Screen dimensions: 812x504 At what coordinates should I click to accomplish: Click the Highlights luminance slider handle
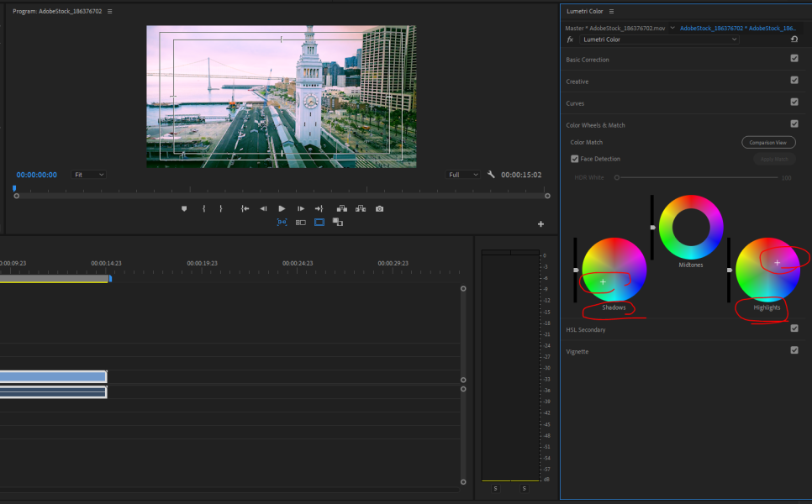coord(729,270)
